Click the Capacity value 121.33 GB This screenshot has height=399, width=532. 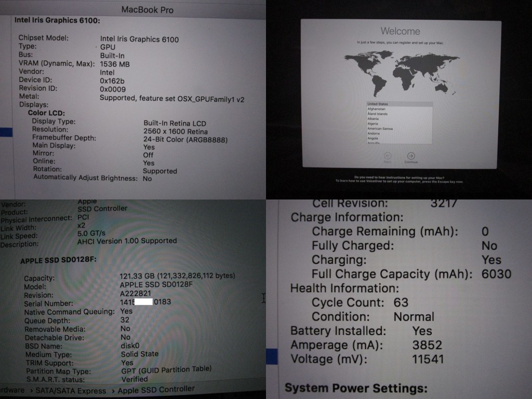177,276
